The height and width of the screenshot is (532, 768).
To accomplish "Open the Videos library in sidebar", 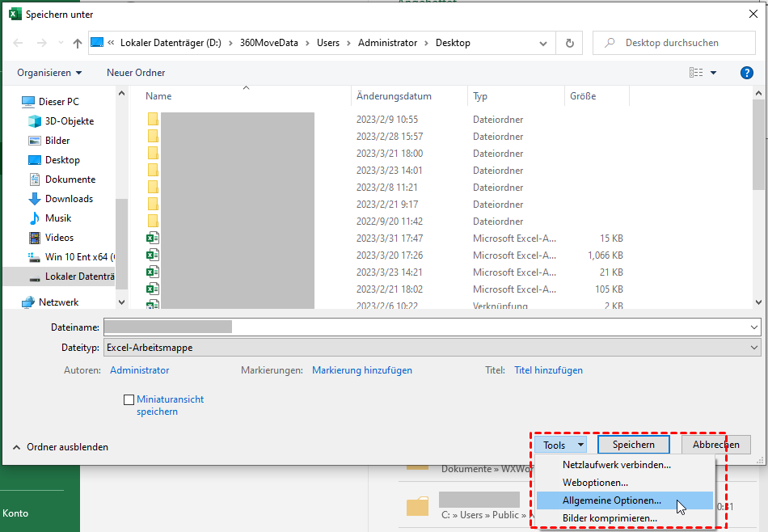I will pos(59,238).
